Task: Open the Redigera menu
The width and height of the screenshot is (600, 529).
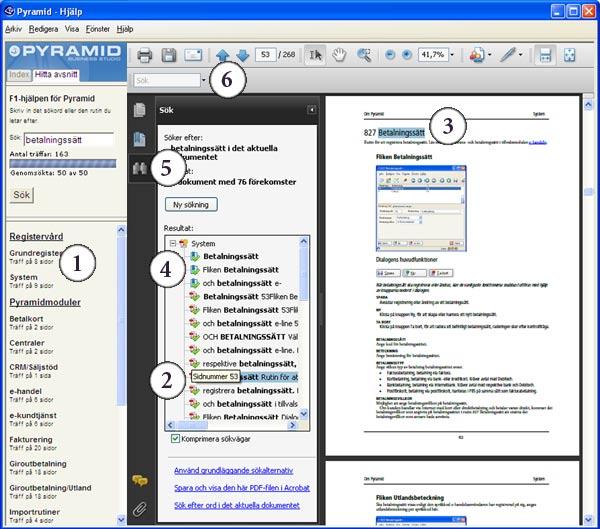Action: [x=43, y=29]
